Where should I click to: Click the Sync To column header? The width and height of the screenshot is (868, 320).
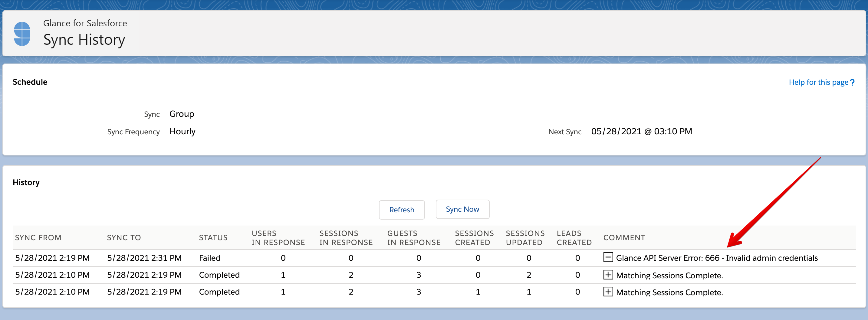pyautogui.click(x=124, y=238)
